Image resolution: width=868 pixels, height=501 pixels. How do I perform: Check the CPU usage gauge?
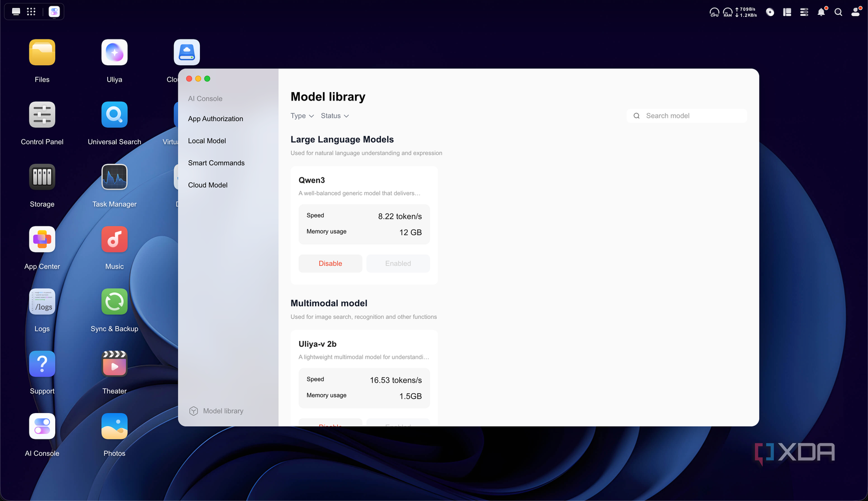(x=714, y=12)
